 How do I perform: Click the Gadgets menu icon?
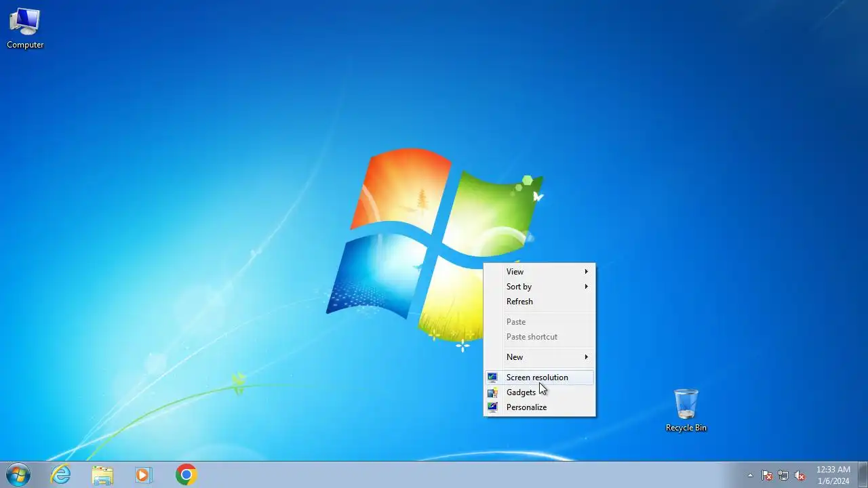tap(492, 392)
